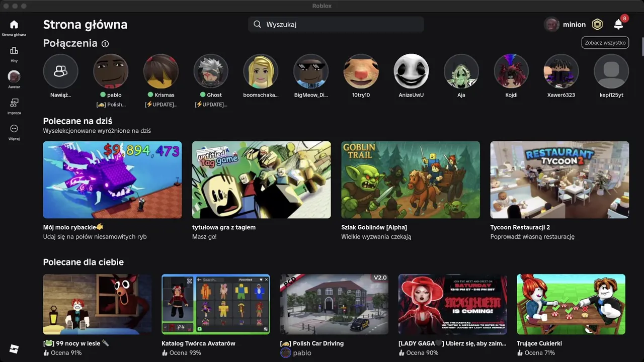Open pablo's friend avatar

click(111, 71)
